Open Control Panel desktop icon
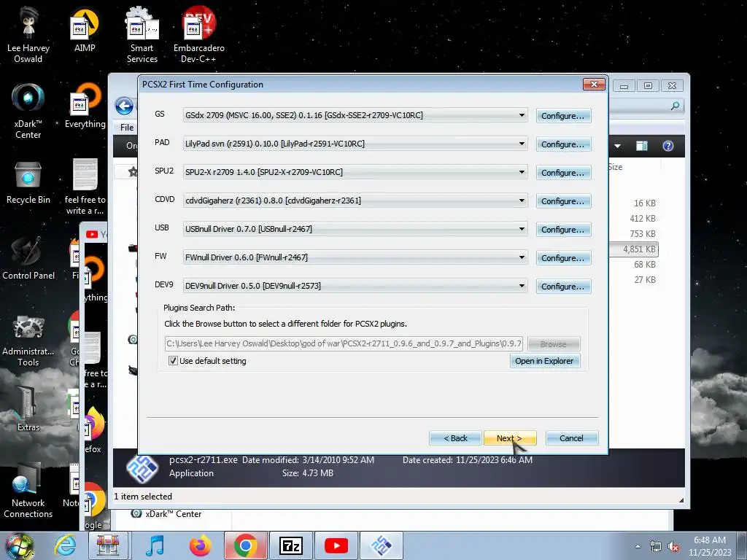747x560 pixels. tap(28, 258)
